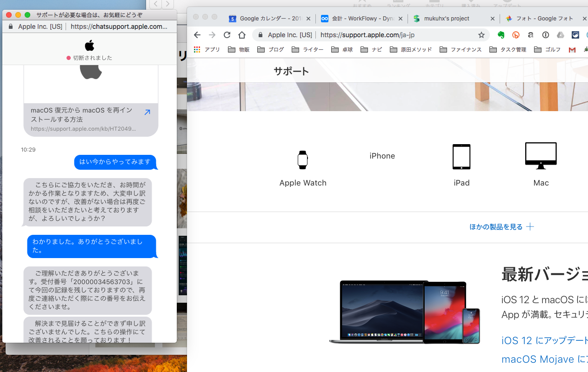The width and height of the screenshot is (588, 372).
Task: View site lock info in Chrome address bar
Action: pos(261,35)
